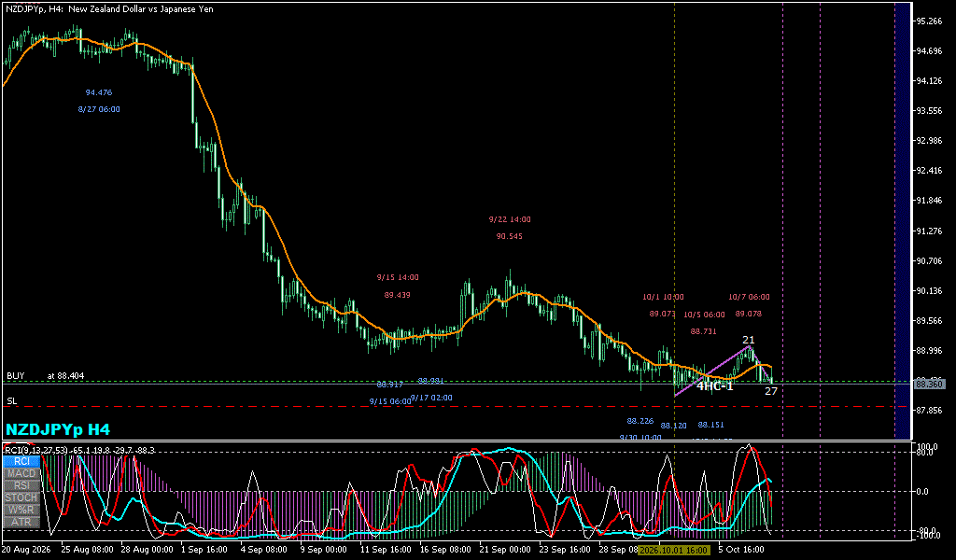Click the large NZDJPYp H4 symbol label
956x560 pixels.
[x=58, y=429]
